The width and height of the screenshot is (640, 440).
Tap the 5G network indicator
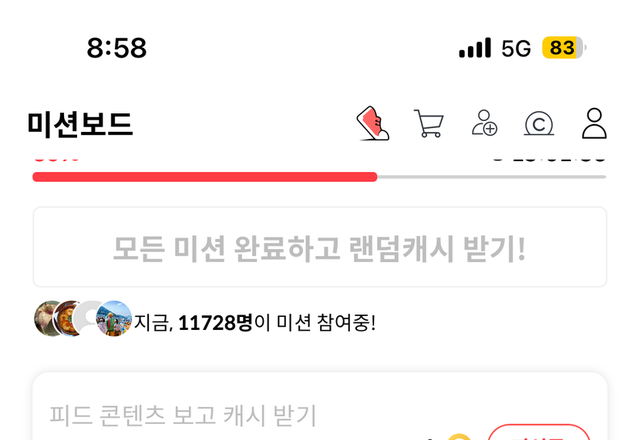[x=516, y=49]
